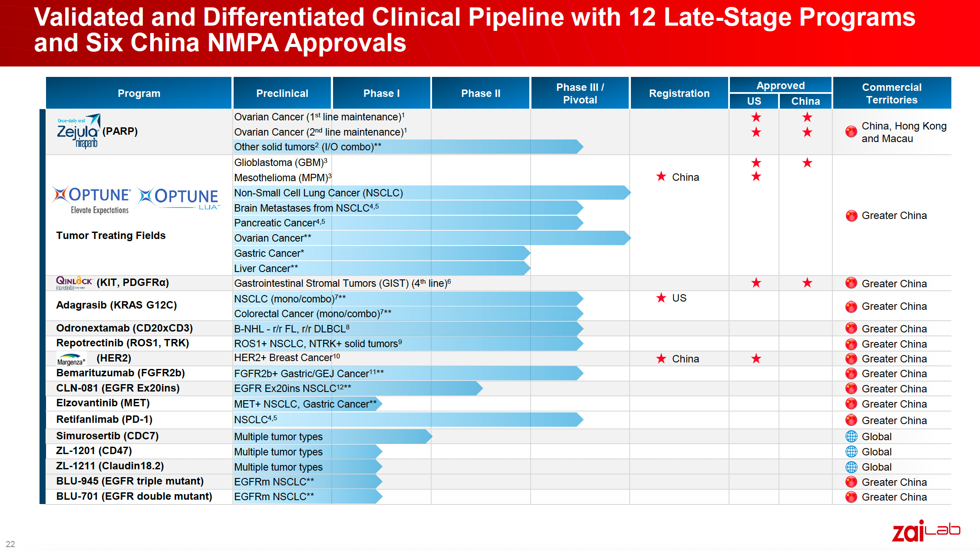Screen dimensions: 980x551
Task: Click slide number 22
Action: 10,544
